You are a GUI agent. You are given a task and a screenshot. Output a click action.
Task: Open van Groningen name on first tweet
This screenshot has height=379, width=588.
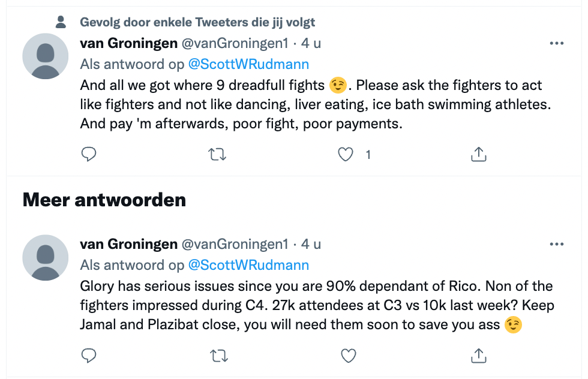[128, 43]
